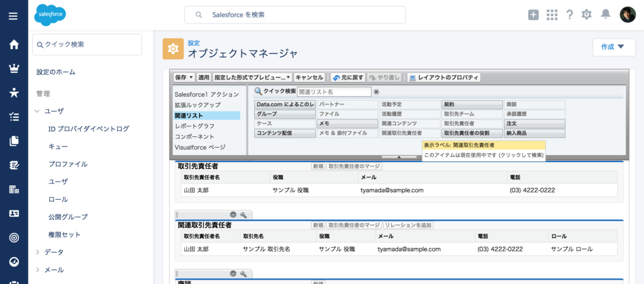Select the 注文 palette item
Screen dimensions: 644x284
(x=535, y=124)
